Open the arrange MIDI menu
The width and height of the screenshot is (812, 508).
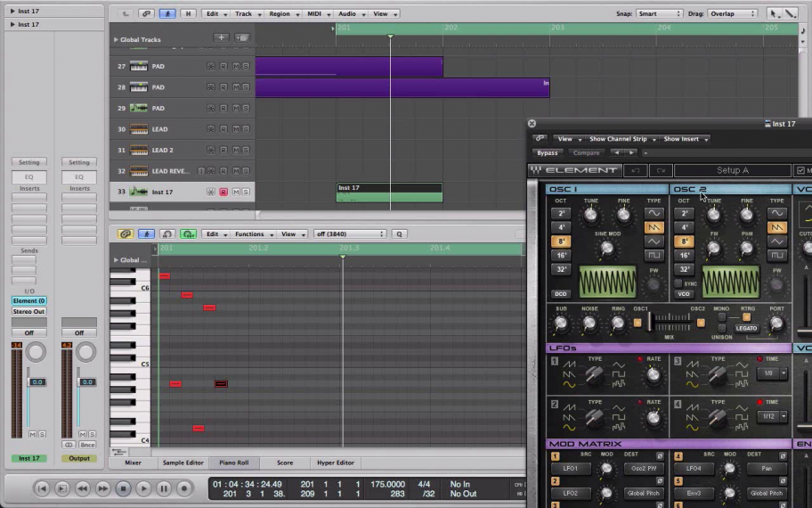[x=318, y=13]
